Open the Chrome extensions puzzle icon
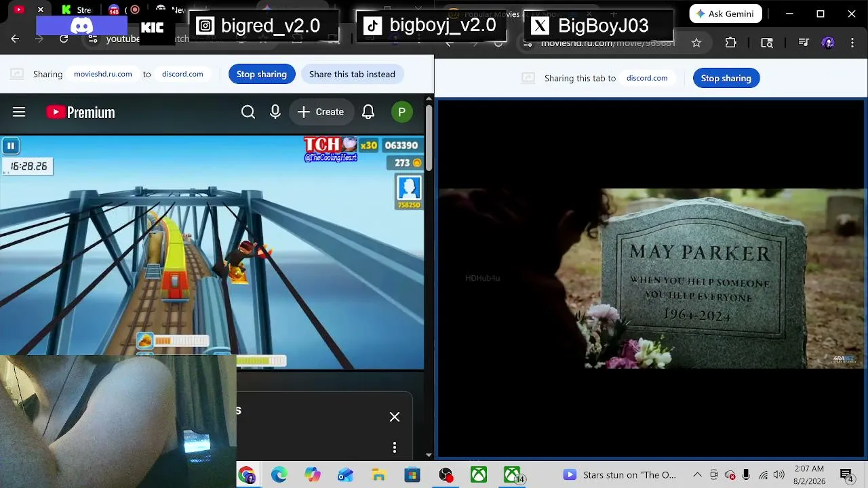Screen dimensions: 868x488 click(x=730, y=43)
